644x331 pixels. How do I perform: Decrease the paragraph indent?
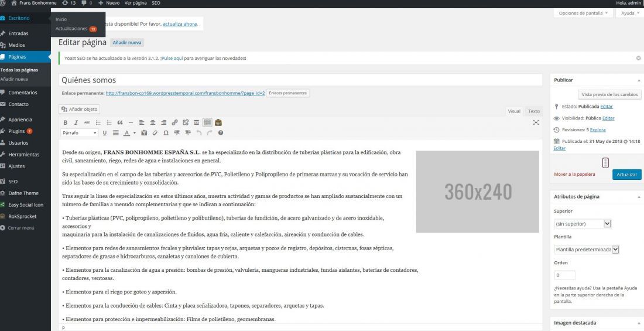[177, 133]
